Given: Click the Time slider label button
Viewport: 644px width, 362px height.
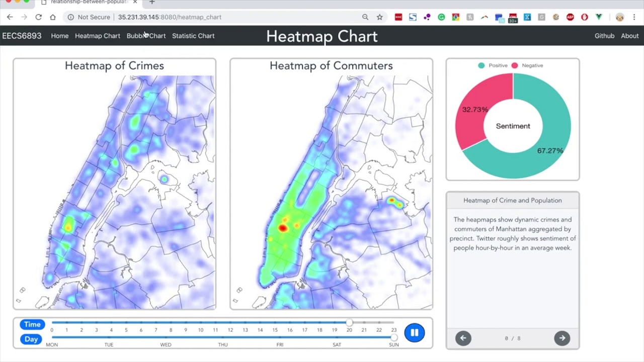Looking at the screenshot, I should (x=32, y=324).
